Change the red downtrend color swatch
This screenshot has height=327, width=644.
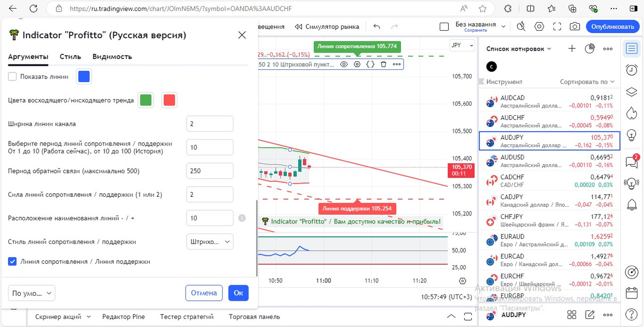[170, 100]
